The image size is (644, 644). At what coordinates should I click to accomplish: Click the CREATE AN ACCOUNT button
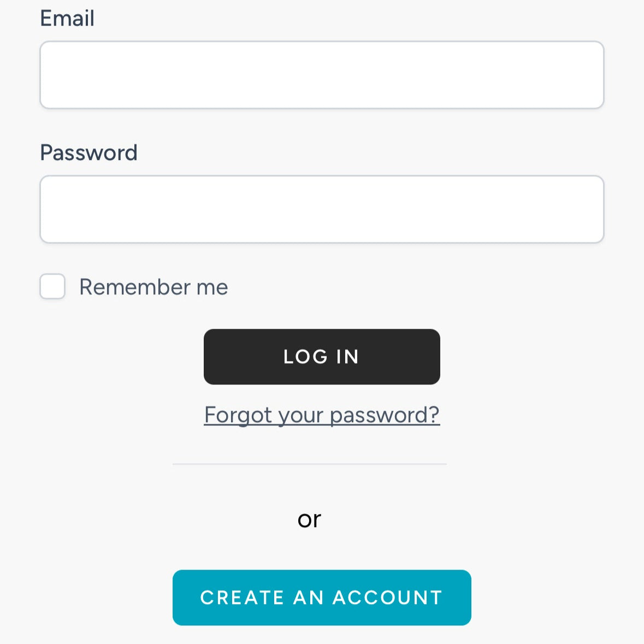[x=322, y=597]
